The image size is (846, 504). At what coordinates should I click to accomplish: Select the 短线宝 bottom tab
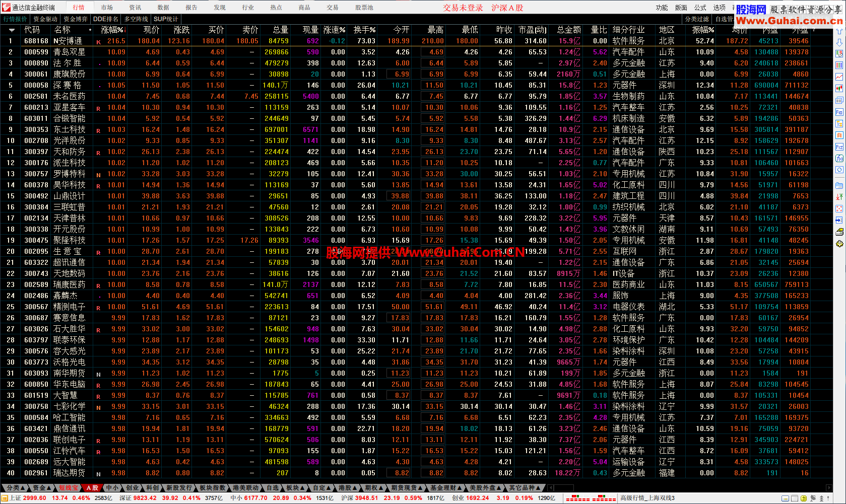pos(69,488)
